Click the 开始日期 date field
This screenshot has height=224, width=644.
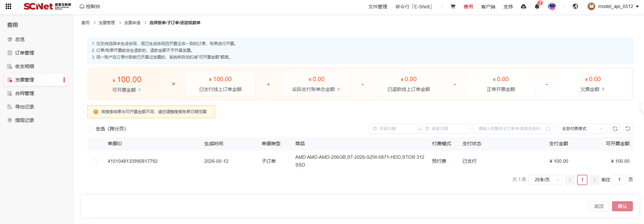[x=393, y=129]
